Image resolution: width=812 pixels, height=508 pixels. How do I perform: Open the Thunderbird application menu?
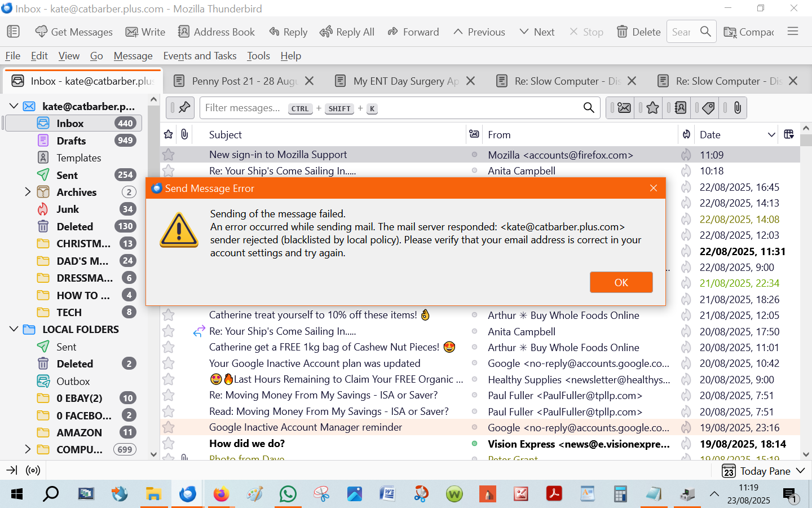[793, 32]
